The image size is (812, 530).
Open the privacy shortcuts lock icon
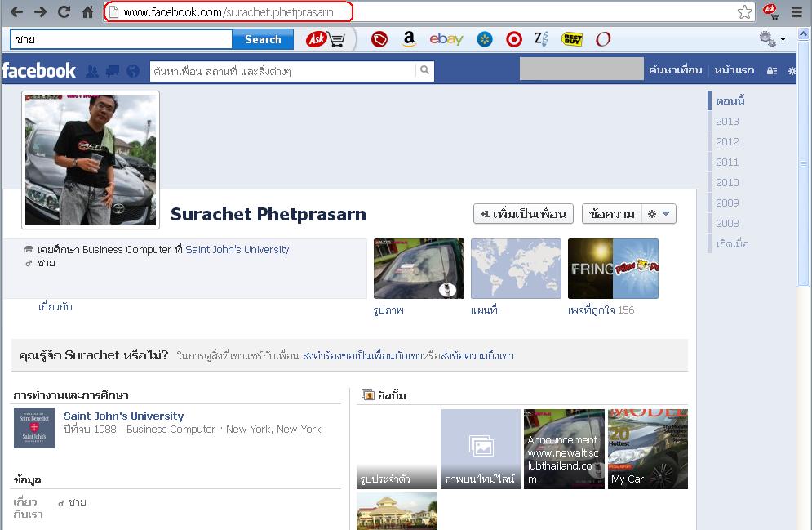coord(772,71)
